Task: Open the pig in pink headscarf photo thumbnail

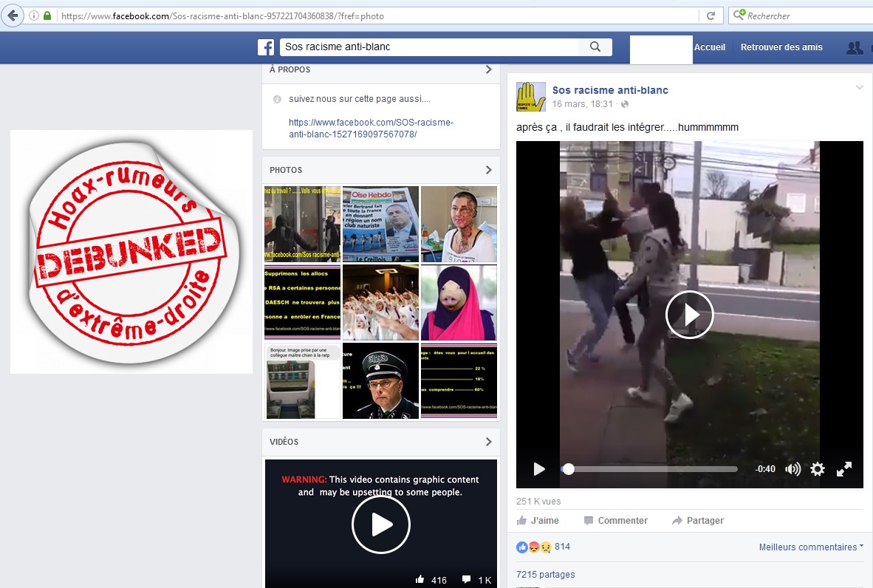Action: point(459,302)
